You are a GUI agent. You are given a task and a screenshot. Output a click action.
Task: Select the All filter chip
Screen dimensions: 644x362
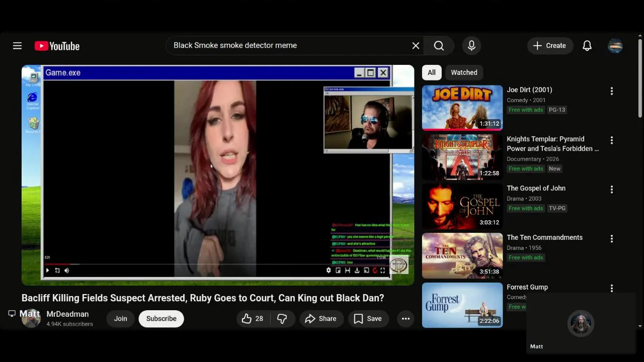[432, 72]
